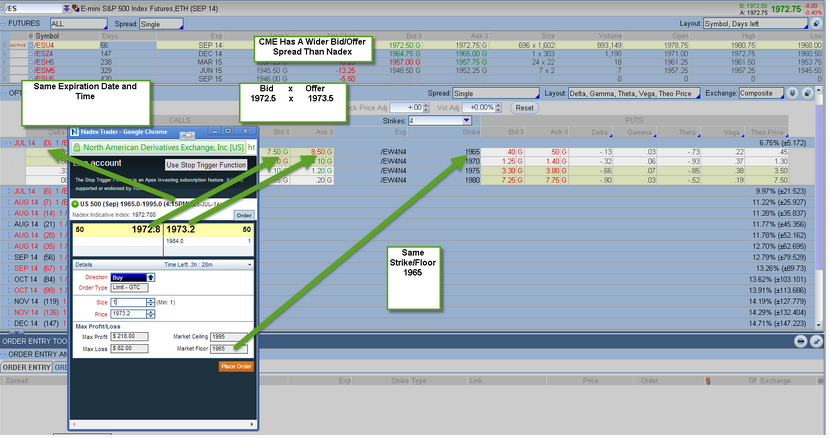Click the Nadex Price input field
Viewport: 829px width, 438px height.
pyautogui.click(x=128, y=314)
